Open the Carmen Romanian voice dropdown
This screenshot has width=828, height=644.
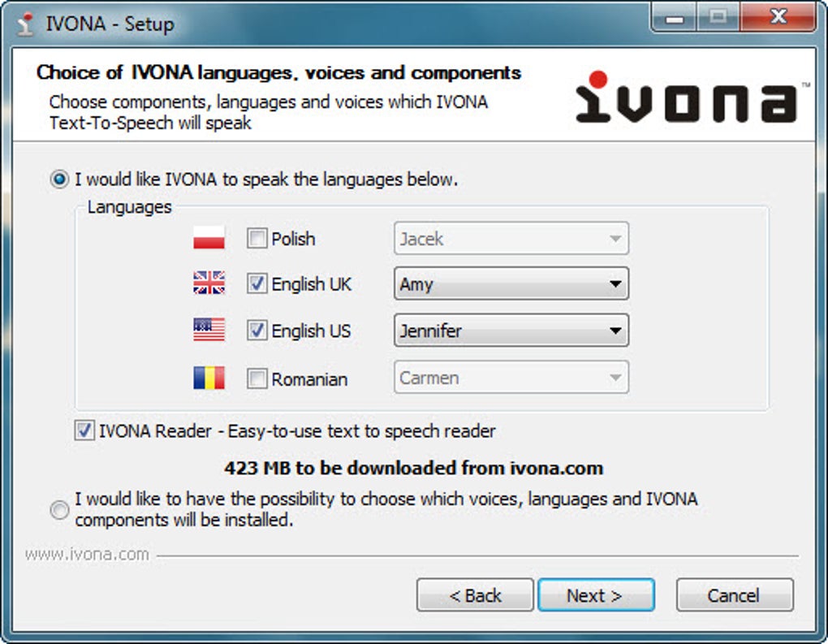tap(511, 378)
